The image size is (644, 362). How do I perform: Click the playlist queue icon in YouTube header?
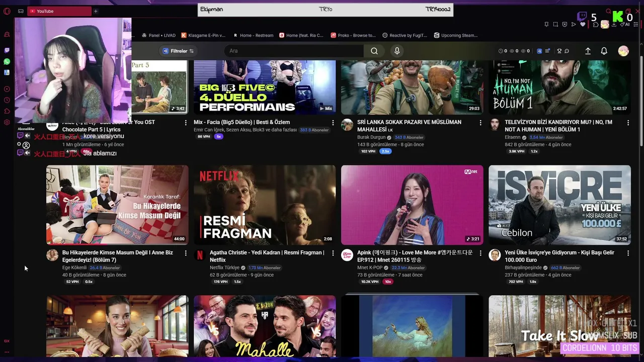click(547, 51)
